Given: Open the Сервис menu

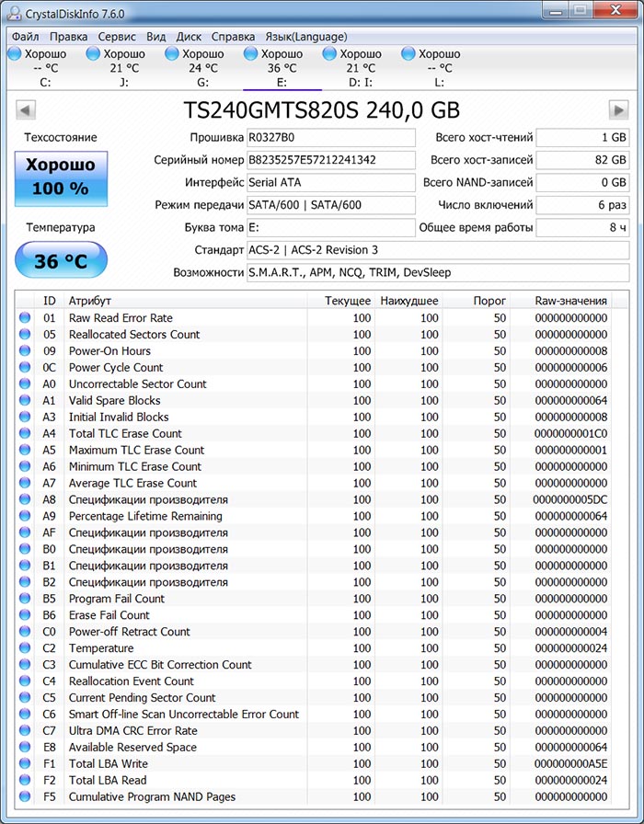Looking at the screenshot, I should [117, 37].
